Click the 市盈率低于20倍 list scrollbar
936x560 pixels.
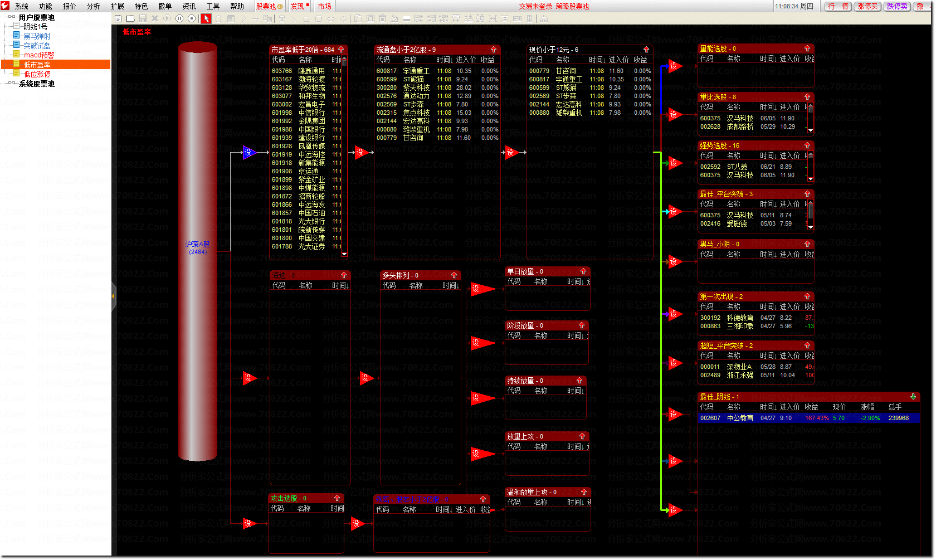[x=344, y=156]
